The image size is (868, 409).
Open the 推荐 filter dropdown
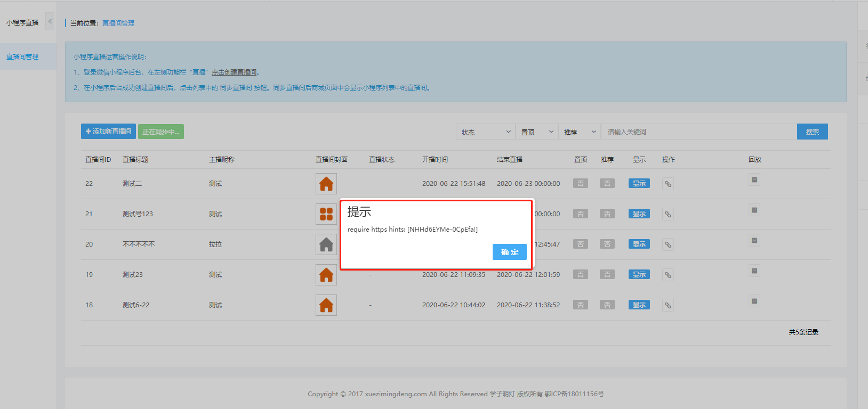click(580, 132)
